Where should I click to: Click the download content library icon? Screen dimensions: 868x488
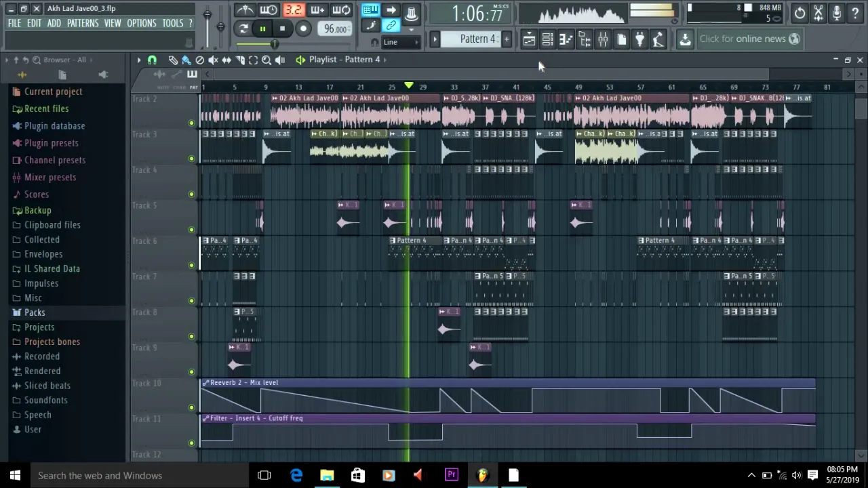[x=685, y=39]
